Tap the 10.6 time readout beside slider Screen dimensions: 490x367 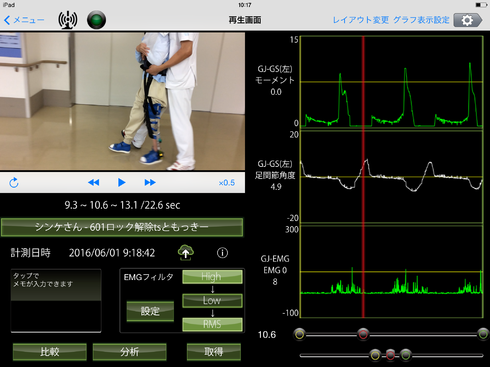pyautogui.click(x=267, y=335)
